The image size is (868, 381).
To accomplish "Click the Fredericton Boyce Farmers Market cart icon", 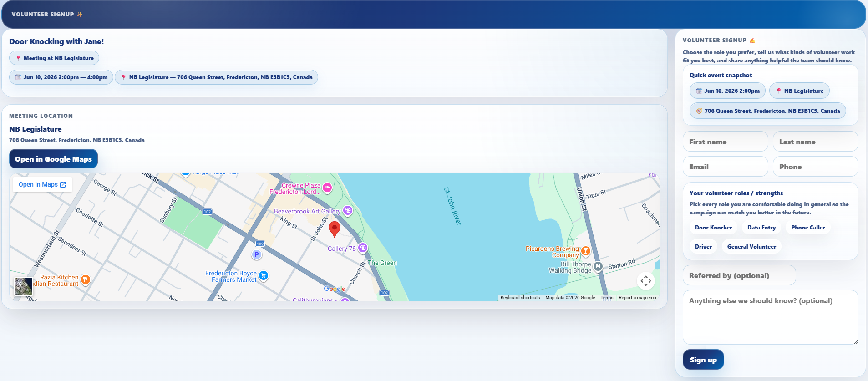I will [x=264, y=275].
